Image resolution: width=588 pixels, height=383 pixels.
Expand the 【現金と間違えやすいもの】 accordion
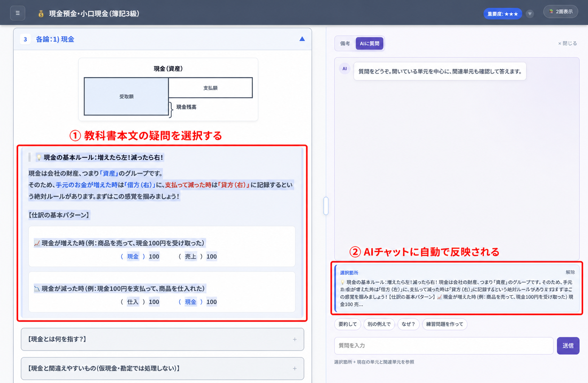[163, 369]
